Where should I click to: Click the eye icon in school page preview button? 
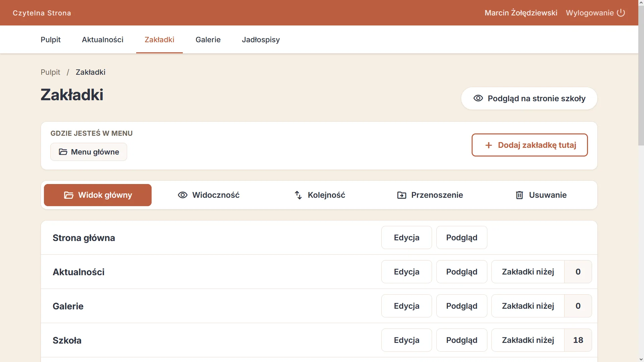[x=478, y=98]
